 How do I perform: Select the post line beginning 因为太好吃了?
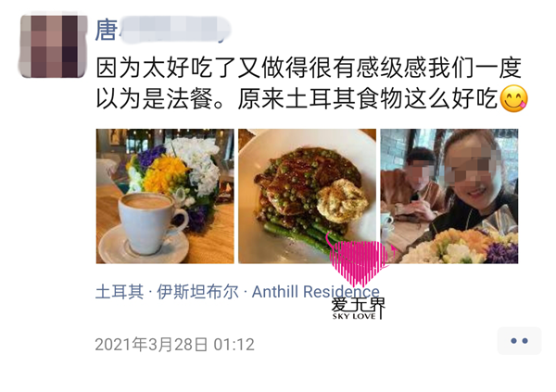click(x=309, y=68)
